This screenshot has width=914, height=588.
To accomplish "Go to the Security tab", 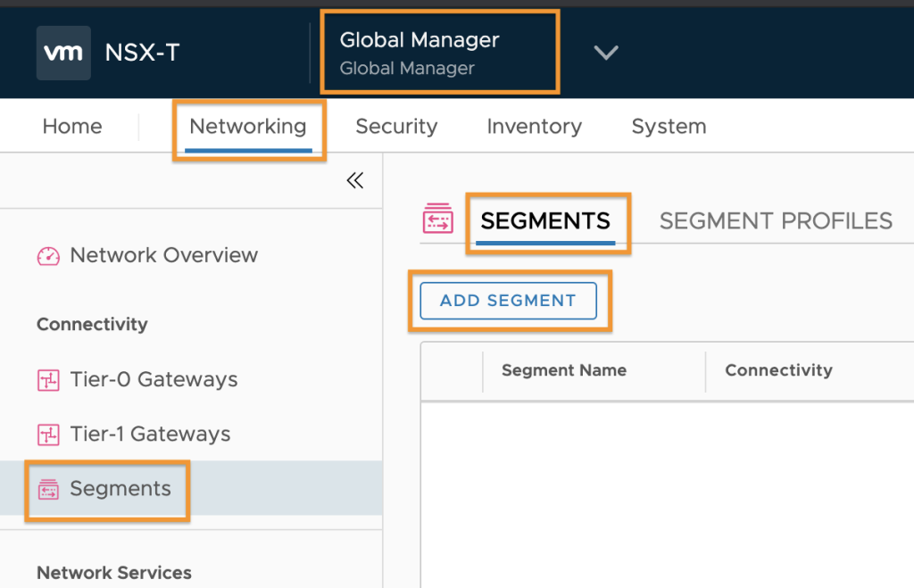I will (x=396, y=127).
